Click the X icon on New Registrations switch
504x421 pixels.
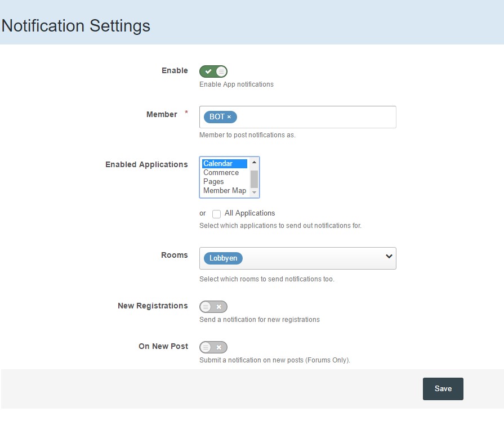219,307
